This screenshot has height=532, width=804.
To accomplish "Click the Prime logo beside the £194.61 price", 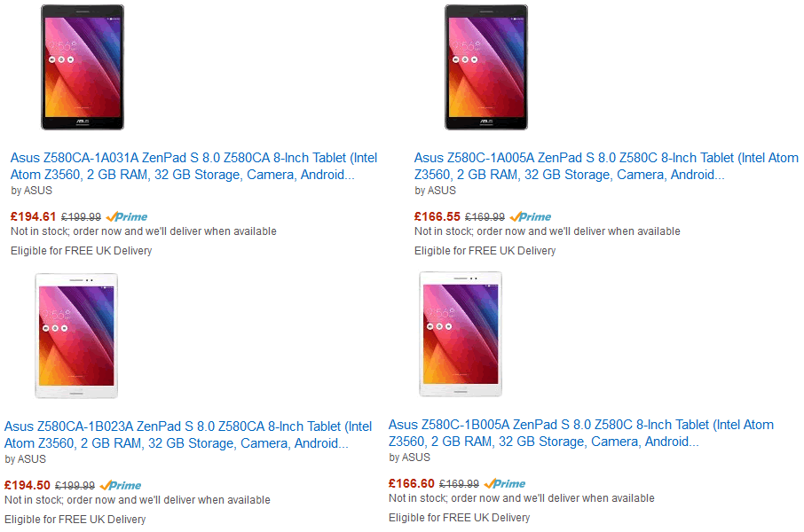I will click(x=127, y=216).
